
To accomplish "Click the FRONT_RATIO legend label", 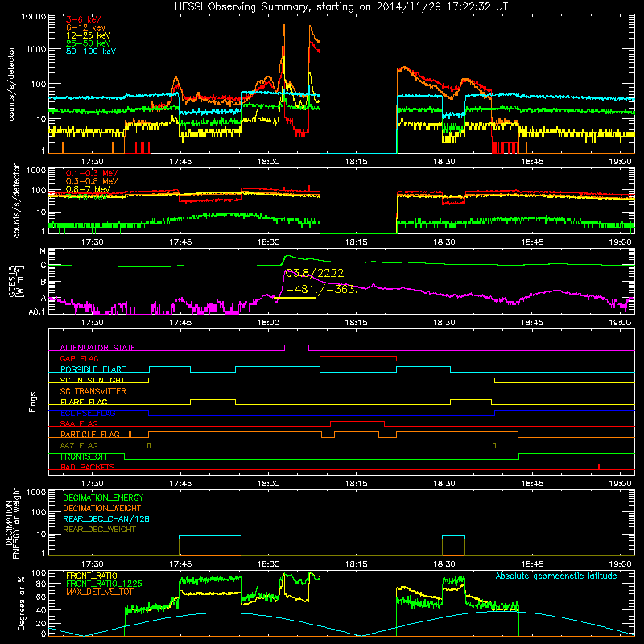I will [x=92, y=576].
